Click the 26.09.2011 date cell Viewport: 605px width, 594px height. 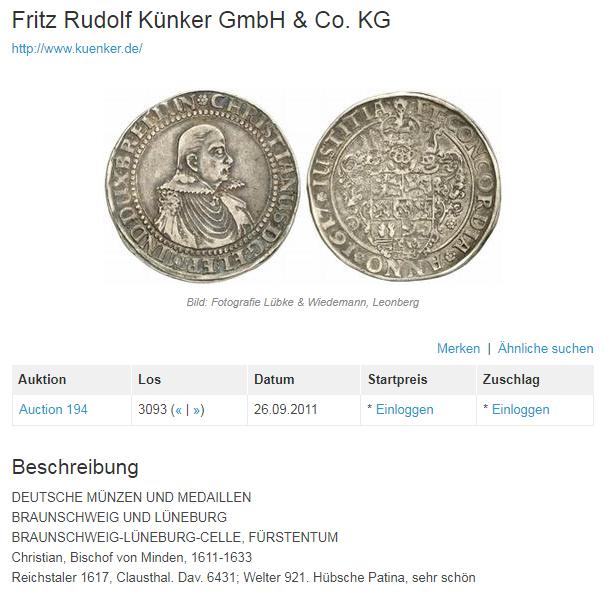286,410
